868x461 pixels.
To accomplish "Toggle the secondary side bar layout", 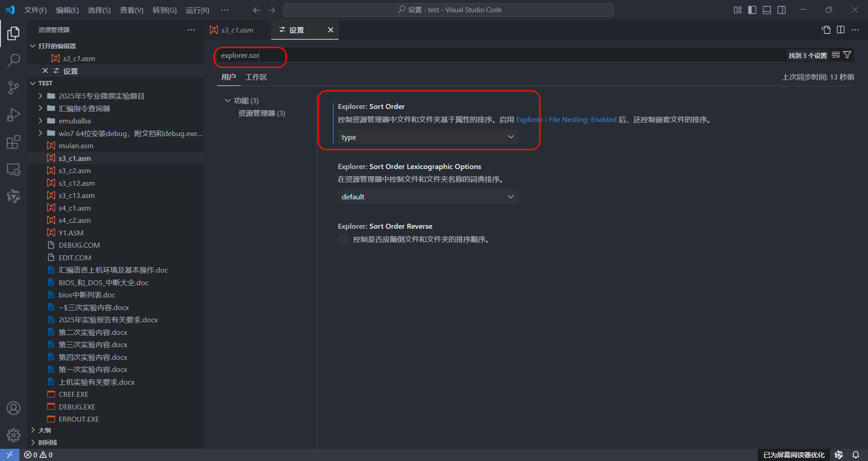I will (782, 10).
